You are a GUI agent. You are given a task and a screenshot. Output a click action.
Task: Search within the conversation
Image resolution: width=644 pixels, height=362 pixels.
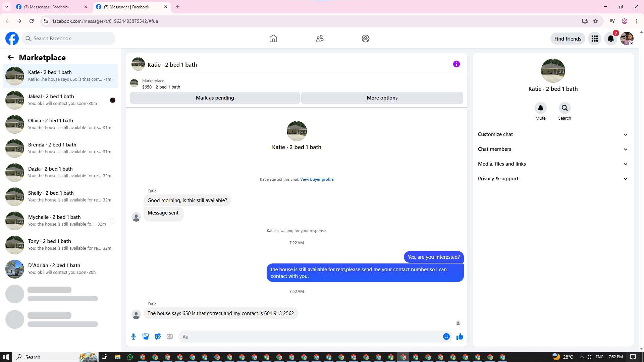click(565, 108)
